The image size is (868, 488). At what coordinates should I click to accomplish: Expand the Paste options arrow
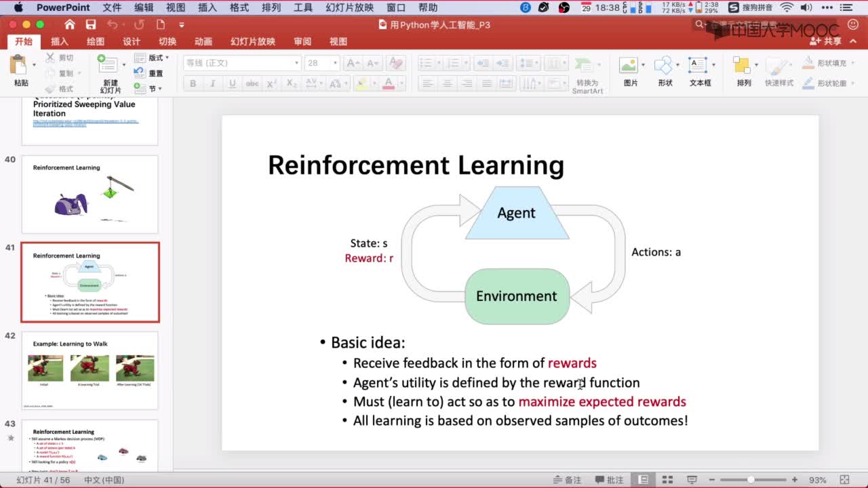pyautogui.click(x=34, y=66)
